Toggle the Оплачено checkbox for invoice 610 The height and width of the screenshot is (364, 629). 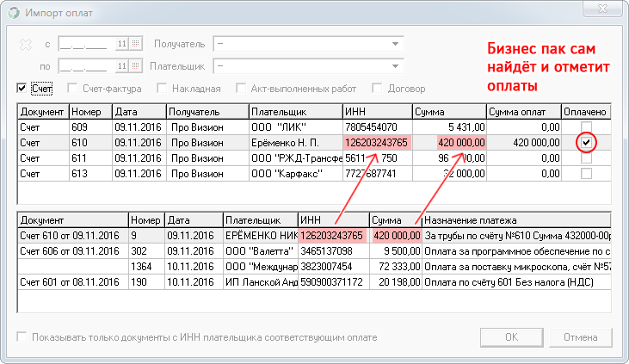pyautogui.click(x=586, y=142)
